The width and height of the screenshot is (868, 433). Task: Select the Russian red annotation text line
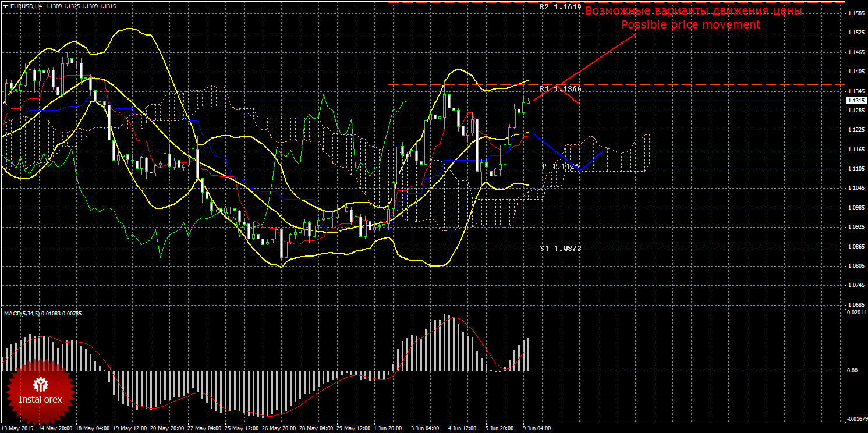(693, 11)
